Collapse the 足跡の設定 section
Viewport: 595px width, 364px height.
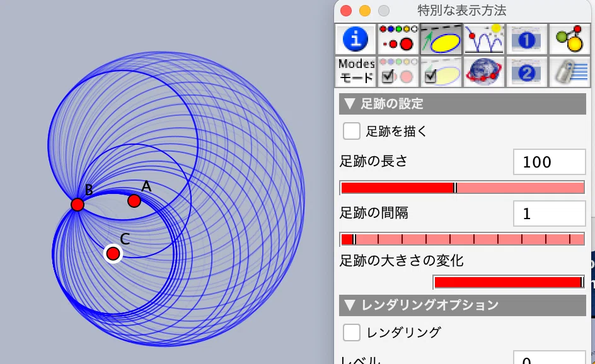(462, 103)
